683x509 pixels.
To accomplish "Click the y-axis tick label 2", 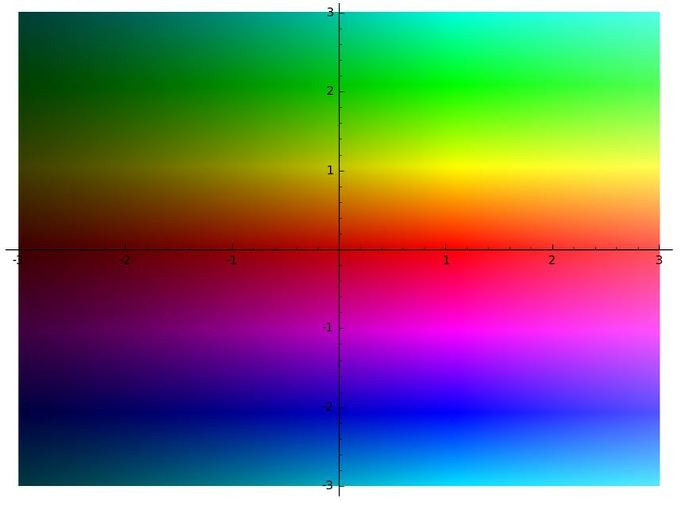I will (330, 91).
